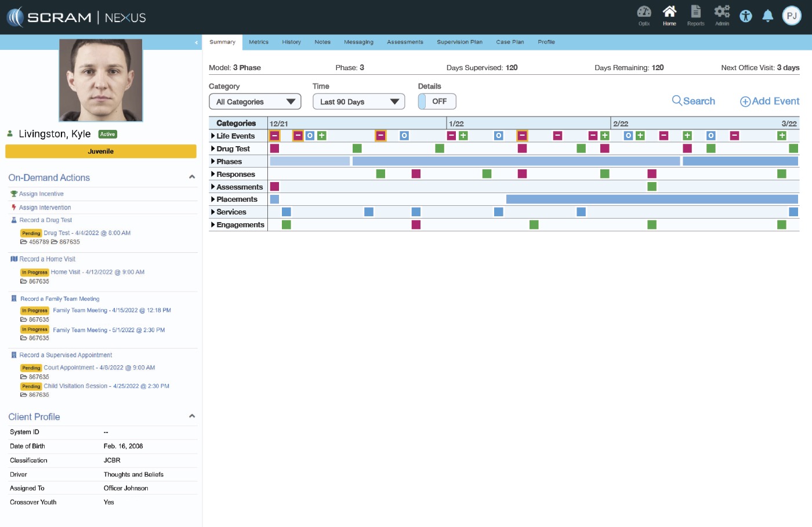Open the Last 90 Days dropdown
The image size is (812, 527).
pos(358,101)
